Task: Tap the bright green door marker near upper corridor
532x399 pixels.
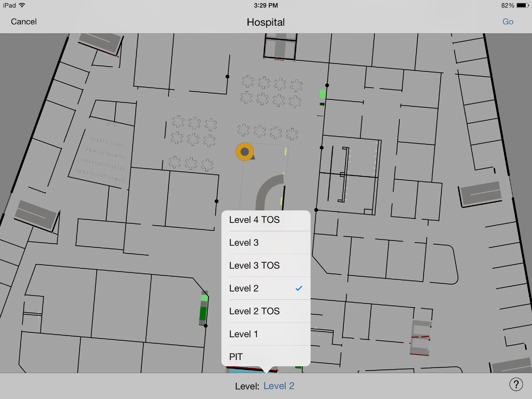Action: click(322, 94)
